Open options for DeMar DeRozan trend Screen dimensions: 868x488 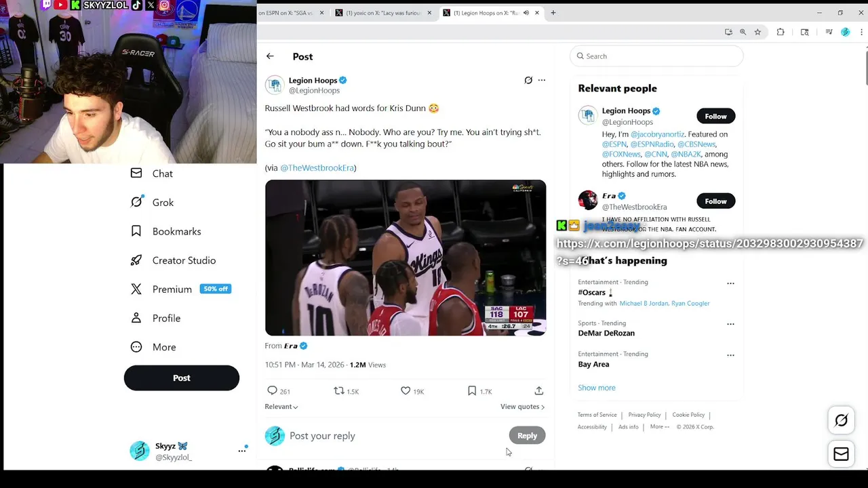point(730,324)
